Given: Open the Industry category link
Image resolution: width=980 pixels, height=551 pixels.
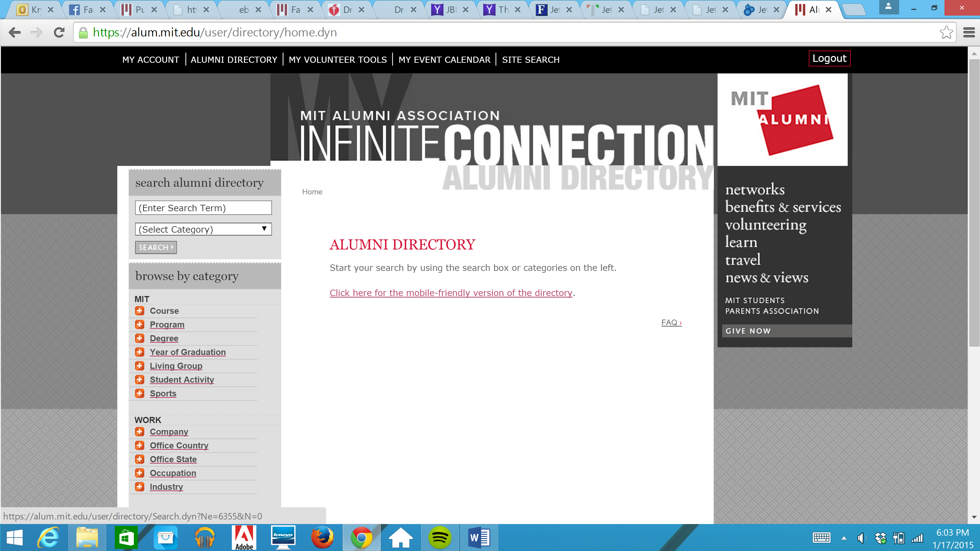Looking at the screenshot, I should 166,486.
